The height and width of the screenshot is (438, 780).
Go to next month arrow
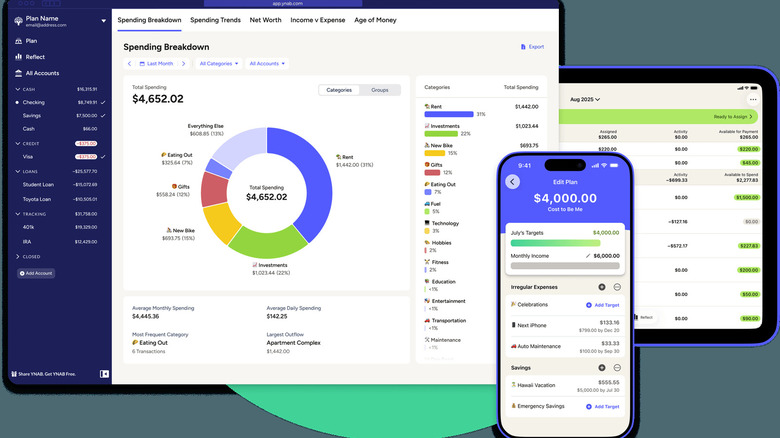tap(184, 64)
